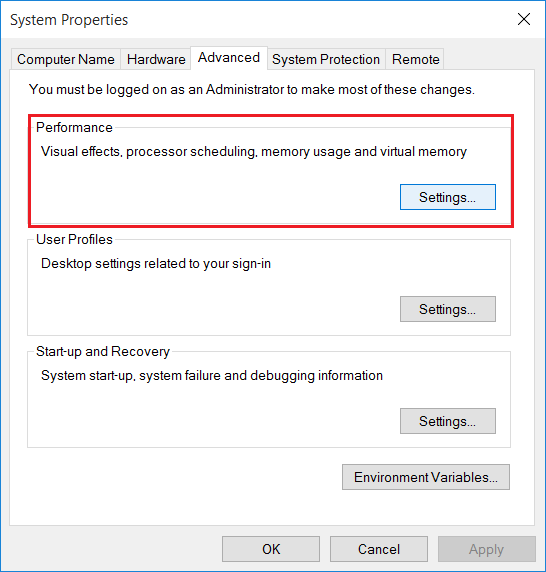This screenshot has width=546, height=572.
Task: Click the Administrator logon notice text
Action: click(x=252, y=89)
